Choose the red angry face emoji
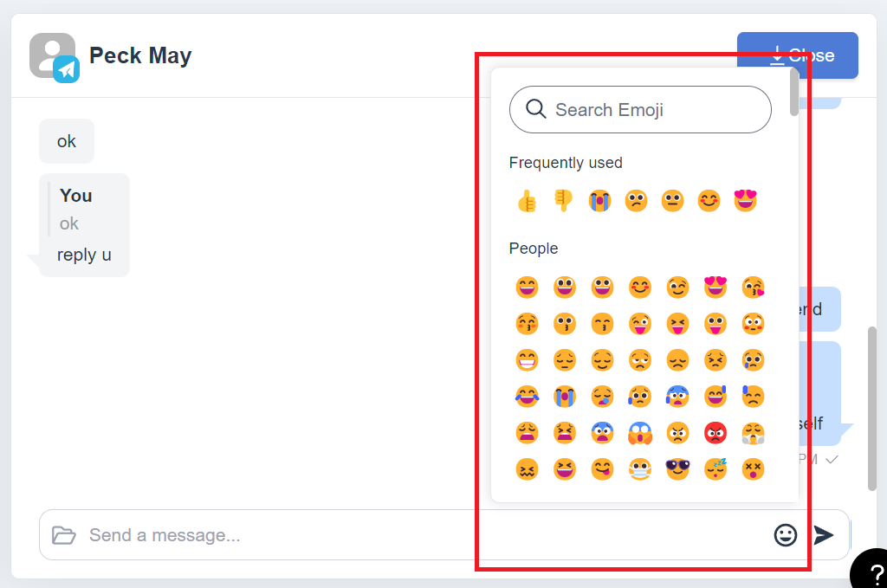This screenshot has width=887, height=588. (715, 433)
